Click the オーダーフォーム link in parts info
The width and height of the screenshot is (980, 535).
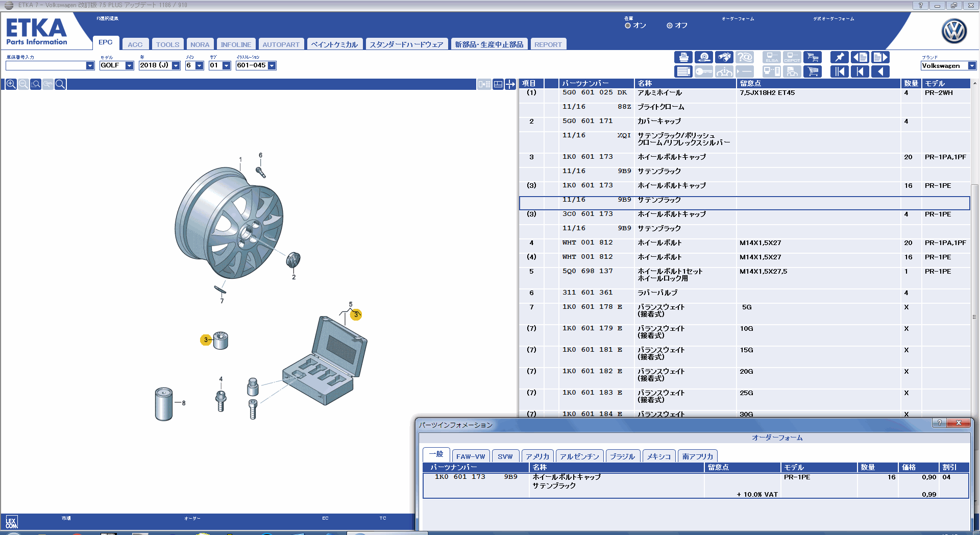point(777,437)
